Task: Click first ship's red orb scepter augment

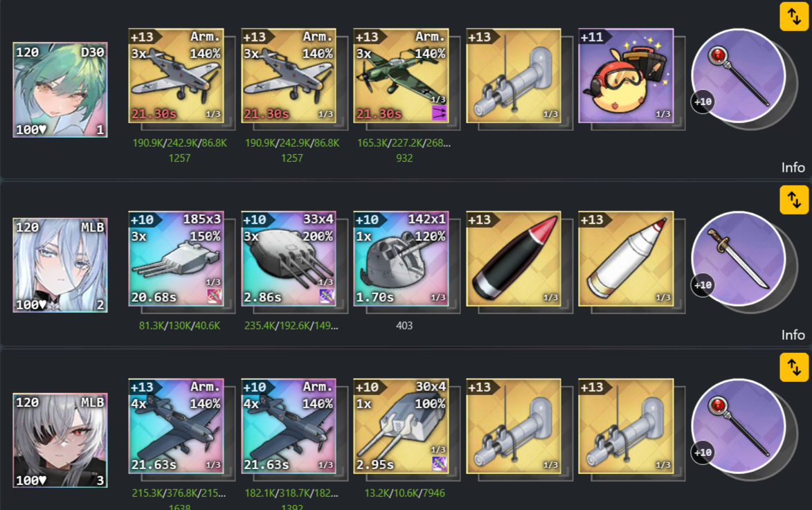Action: click(x=739, y=75)
